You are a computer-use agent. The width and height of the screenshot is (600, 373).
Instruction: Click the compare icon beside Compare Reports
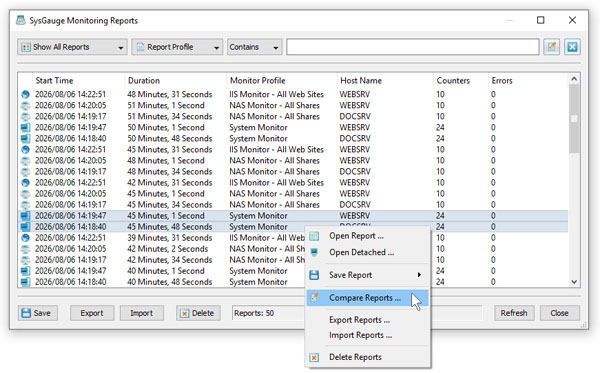coord(314,298)
